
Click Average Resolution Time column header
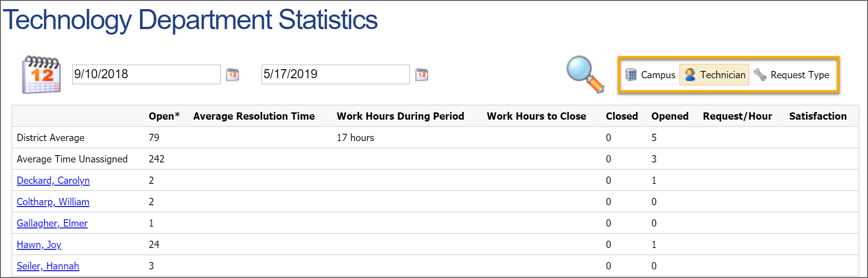(x=254, y=116)
